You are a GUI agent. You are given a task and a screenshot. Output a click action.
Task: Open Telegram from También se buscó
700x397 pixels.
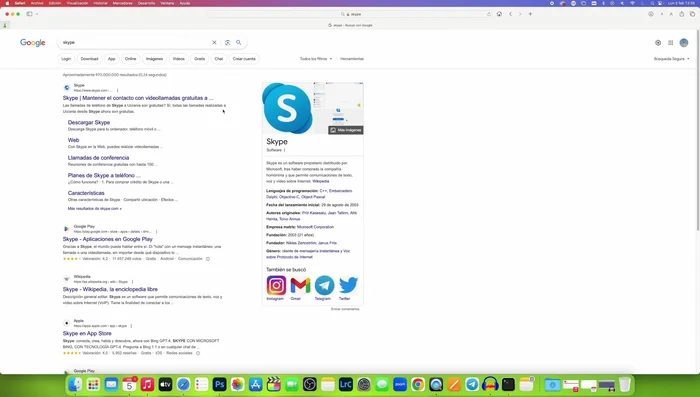pyautogui.click(x=324, y=285)
